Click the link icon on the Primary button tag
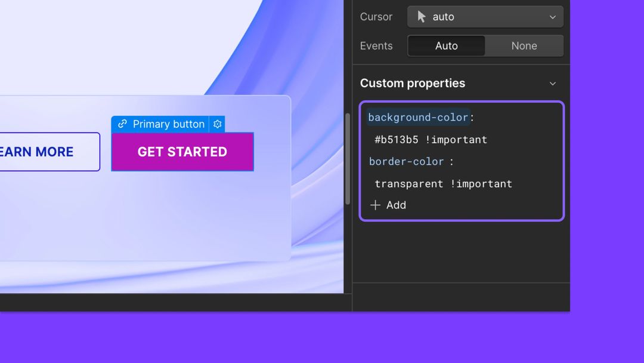 tap(123, 124)
